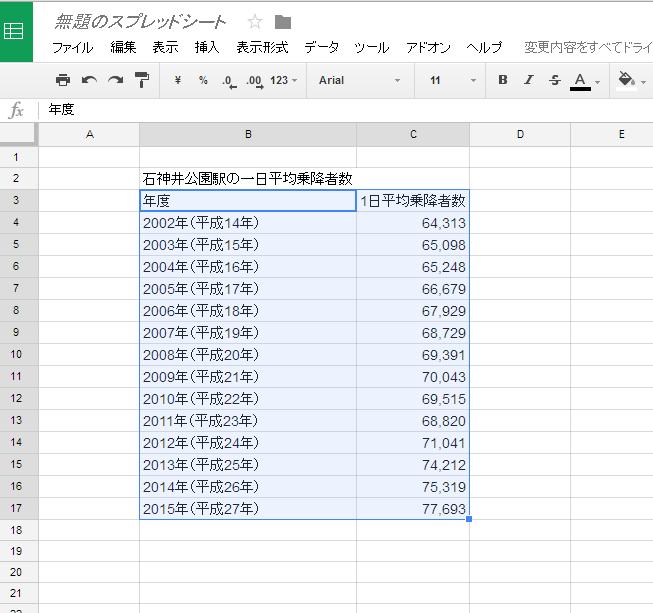Select cell with value 64,313
This screenshot has height=613, width=653.
point(413,223)
